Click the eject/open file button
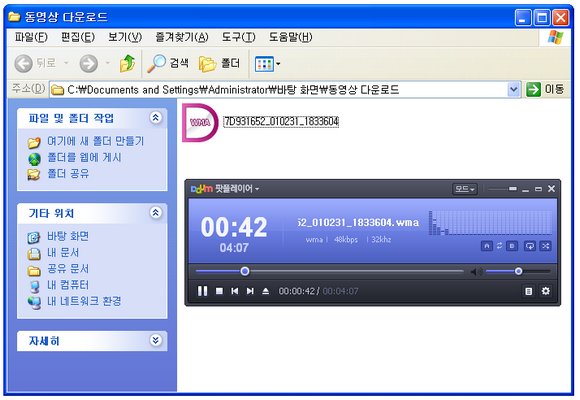Viewport: 580px width, 400px height. [x=266, y=291]
